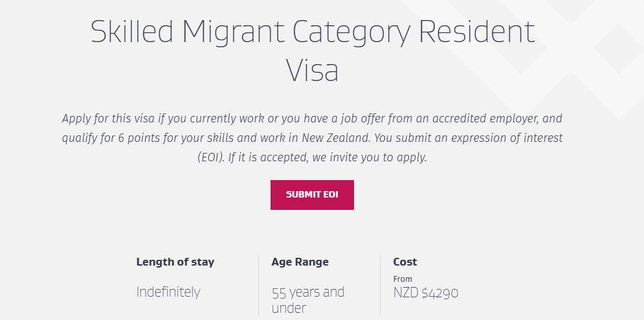Click the NZD $4290 amount
This screenshot has width=644, height=320.
click(426, 292)
